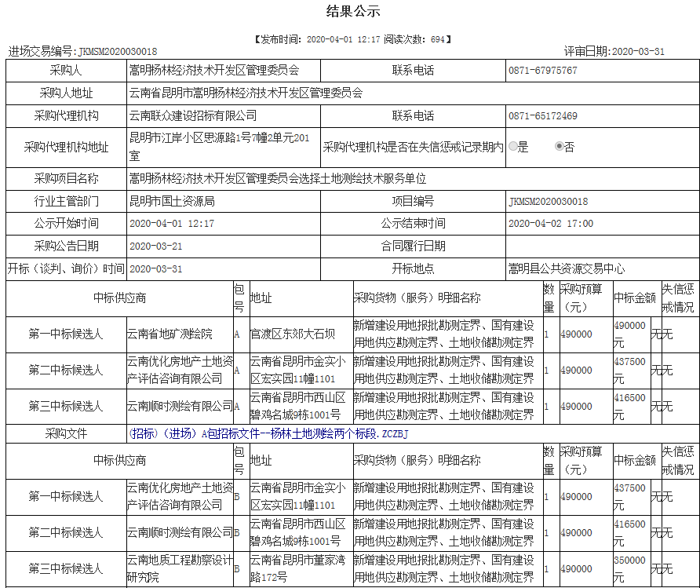Click the '行业主管部门' label cell
Image resolution: width=700 pixels, height=588 pixels.
66,201
